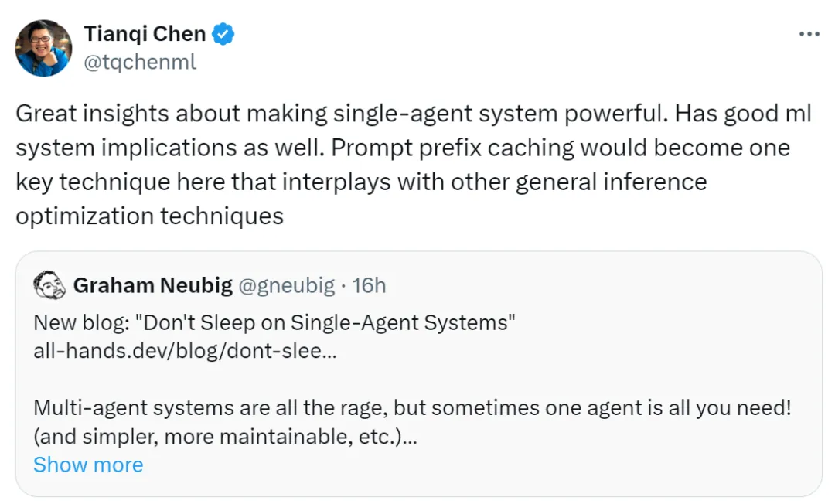Open the Tianqi Chen display name
The width and height of the screenshot is (835, 504).
145,34
